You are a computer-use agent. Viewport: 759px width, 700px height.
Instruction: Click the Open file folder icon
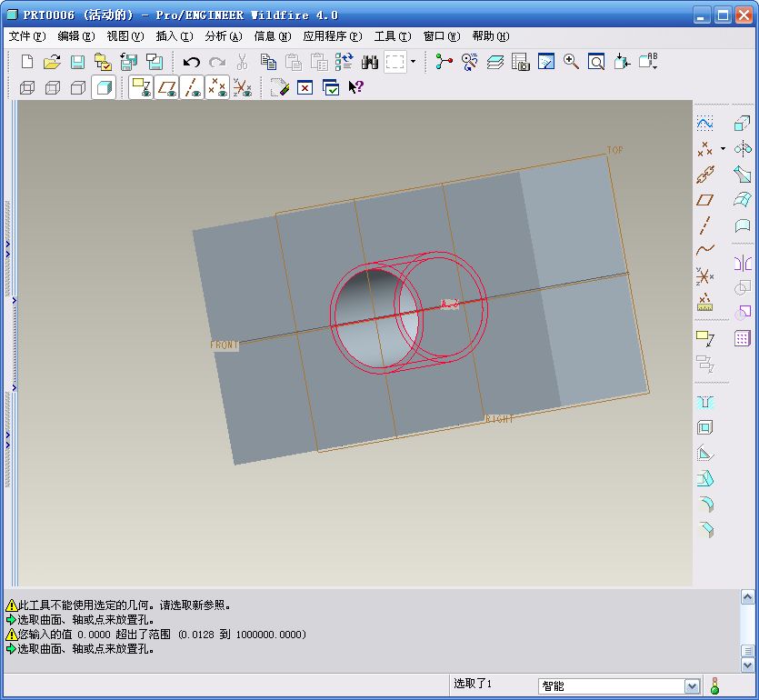pos(52,62)
